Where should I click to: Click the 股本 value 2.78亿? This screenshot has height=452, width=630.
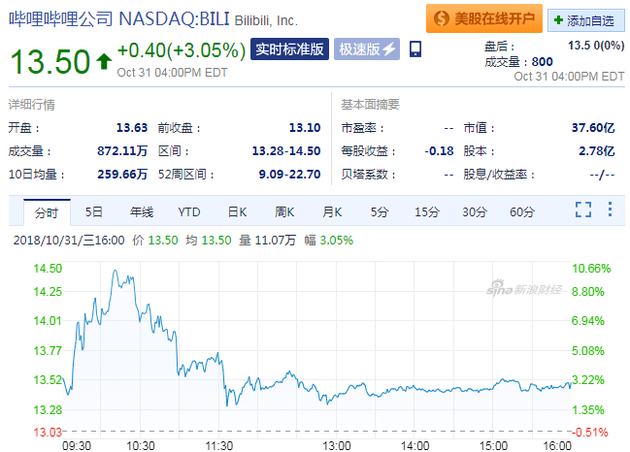point(597,151)
